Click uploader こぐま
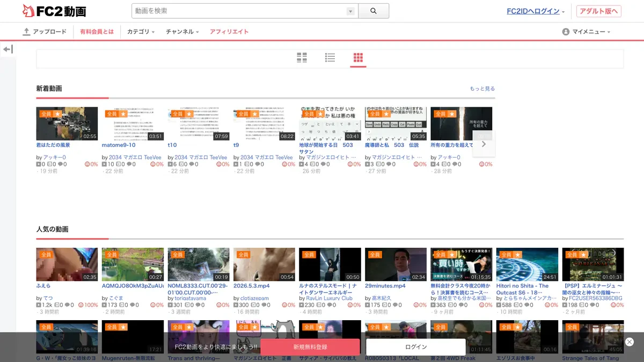The image size is (644, 362). pyautogui.click(x=116, y=298)
